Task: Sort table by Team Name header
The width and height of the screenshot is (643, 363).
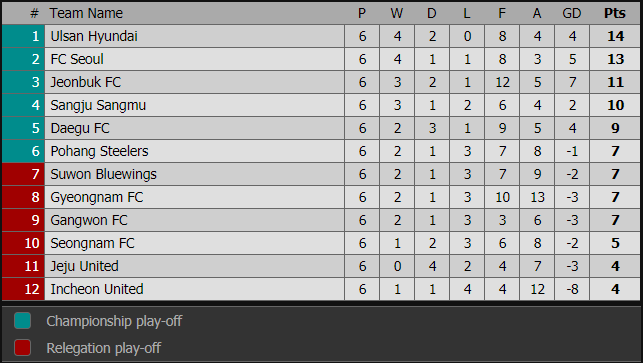Action: pos(86,13)
